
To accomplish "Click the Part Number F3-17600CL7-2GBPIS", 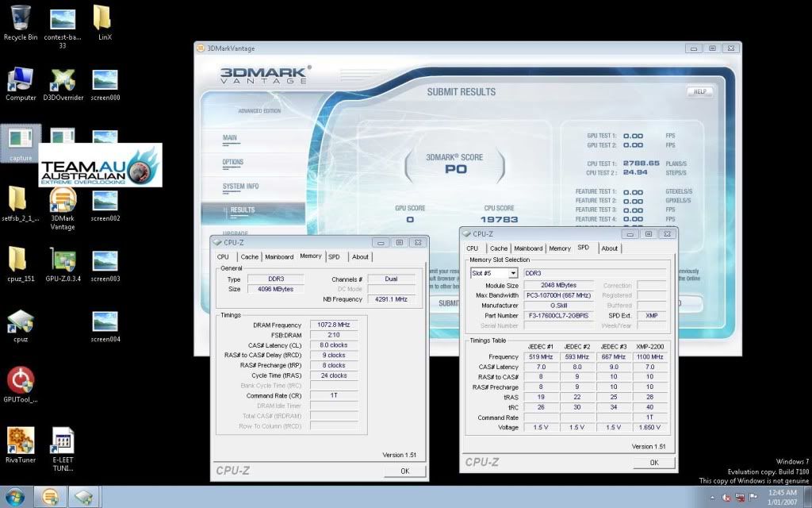I will tap(558, 316).
